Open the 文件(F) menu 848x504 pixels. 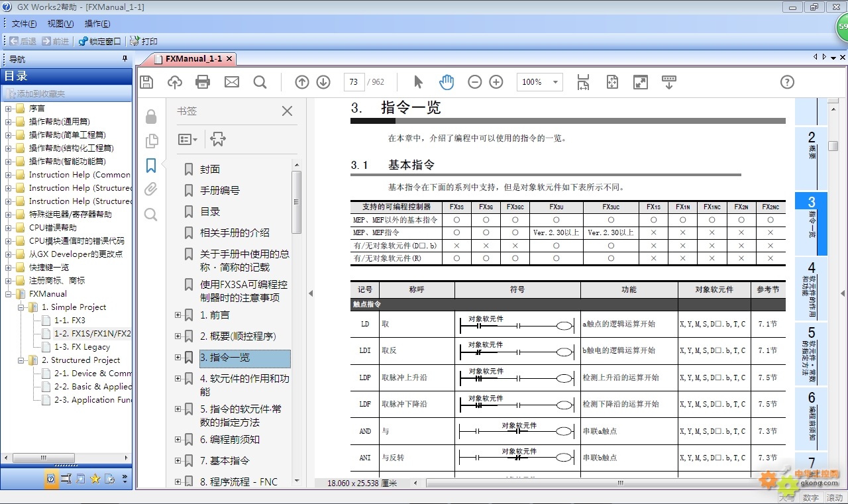point(25,24)
